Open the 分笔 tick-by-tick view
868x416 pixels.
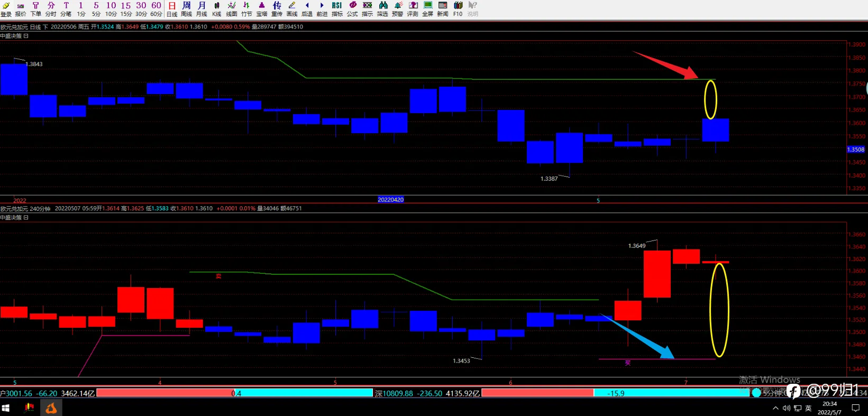click(66, 9)
